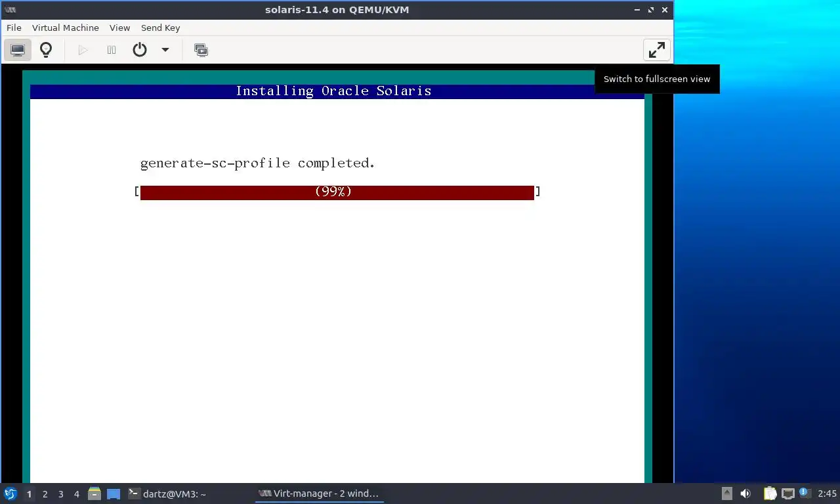Open the Lubuntu start menu

tap(10, 493)
